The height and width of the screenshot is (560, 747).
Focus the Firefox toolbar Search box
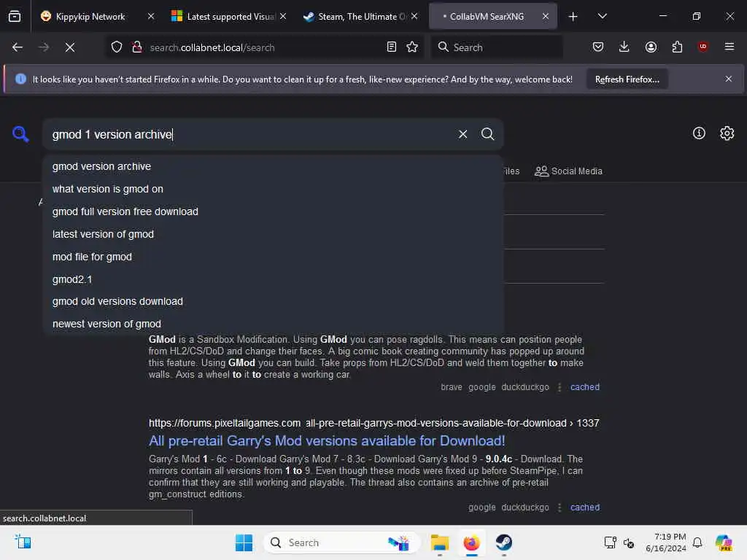click(496, 47)
